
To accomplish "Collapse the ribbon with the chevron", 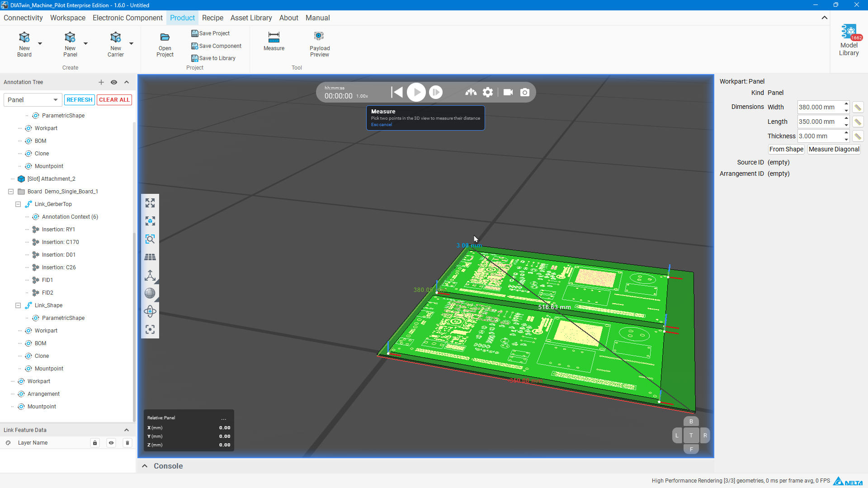I will pos(825,18).
